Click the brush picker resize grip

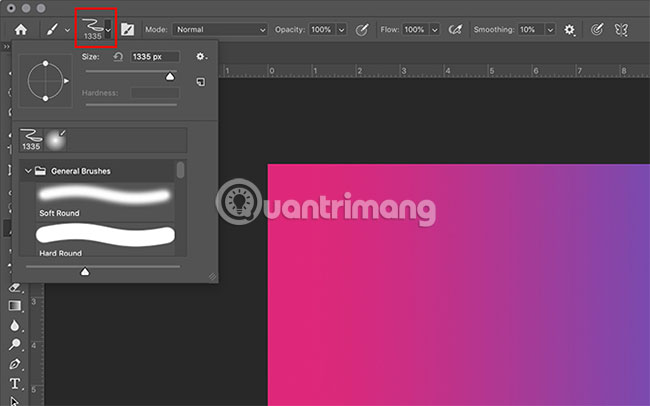[x=212, y=277]
